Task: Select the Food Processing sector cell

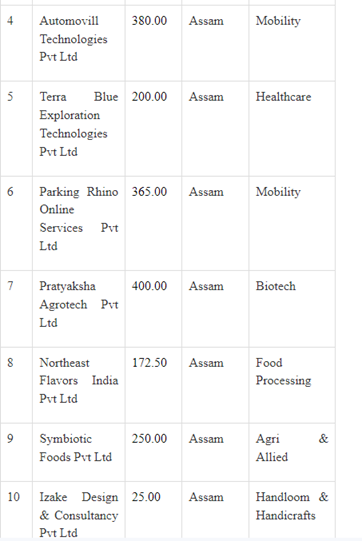Action: (292, 385)
